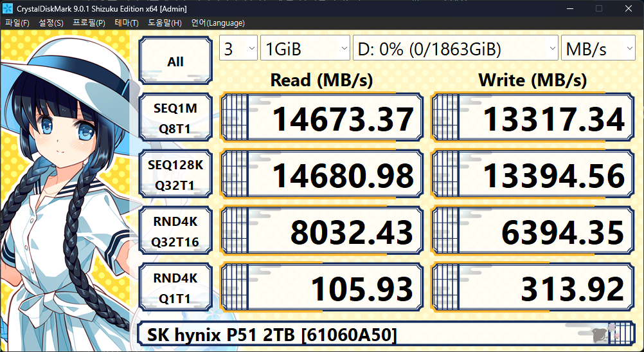
Task: Open the 프로필(P) menu
Action: [89, 23]
